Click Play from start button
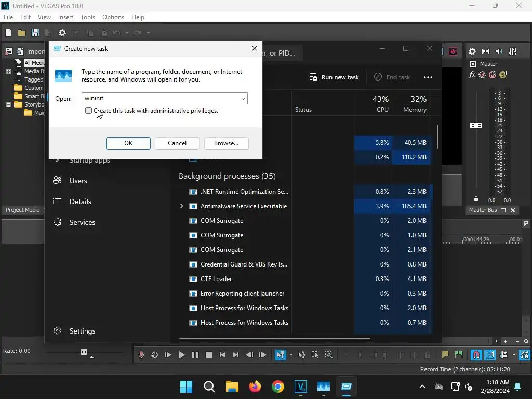The height and width of the screenshot is (399, 532). [168, 355]
